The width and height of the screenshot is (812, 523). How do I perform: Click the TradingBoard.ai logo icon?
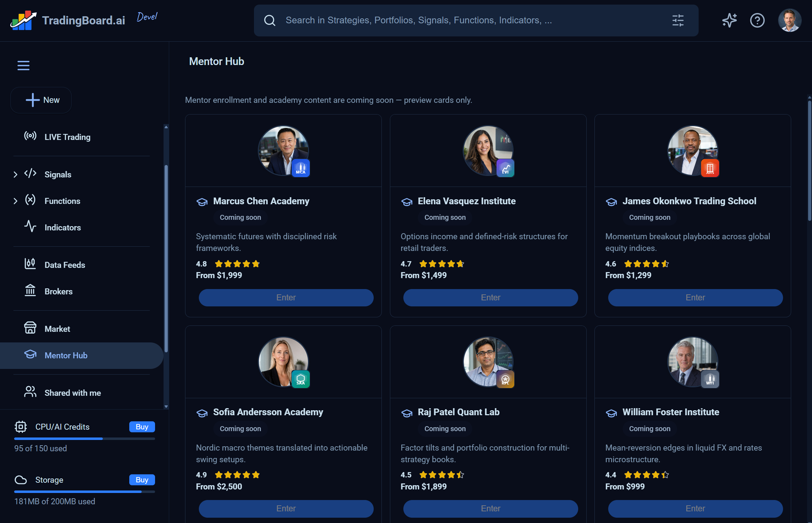(x=23, y=20)
